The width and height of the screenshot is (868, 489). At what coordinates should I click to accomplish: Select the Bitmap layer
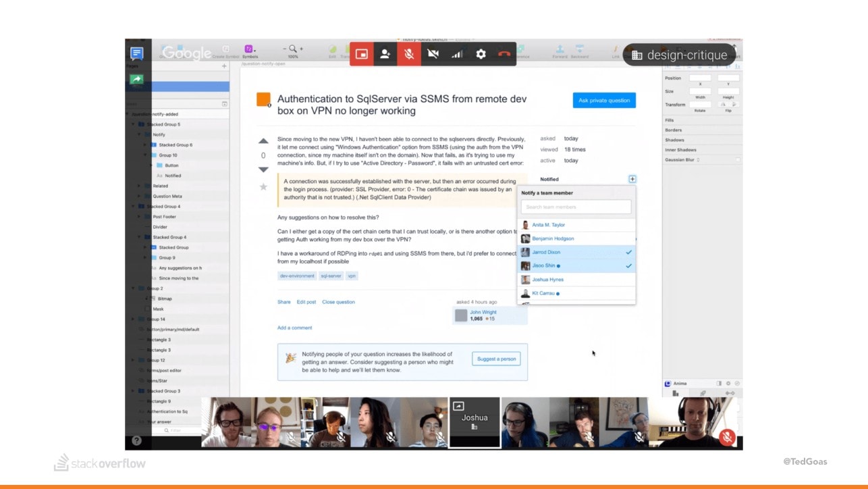click(x=165, y=299)
